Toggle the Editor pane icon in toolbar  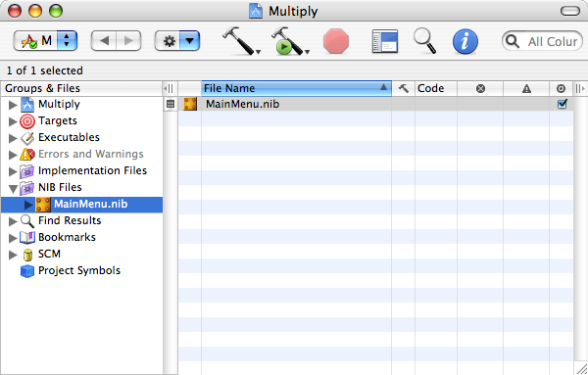pyautogui.click(x=385, y=41)
